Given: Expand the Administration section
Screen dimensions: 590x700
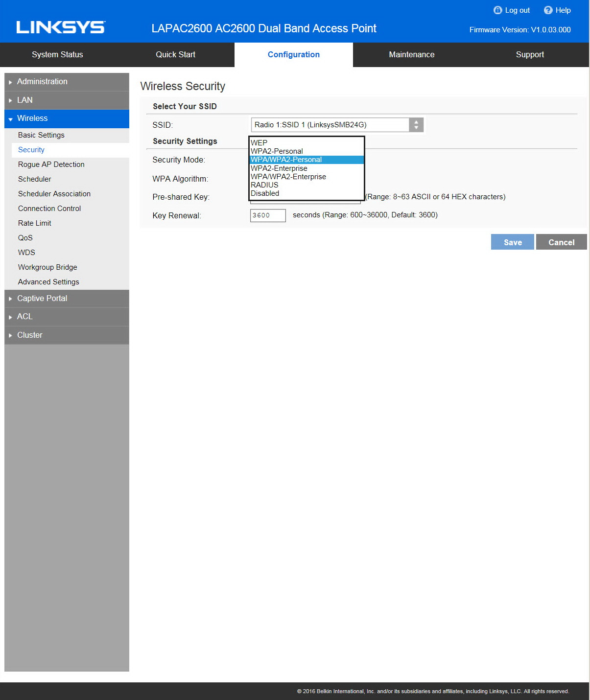Looking at the screenshot, I should tap(67, 82).
